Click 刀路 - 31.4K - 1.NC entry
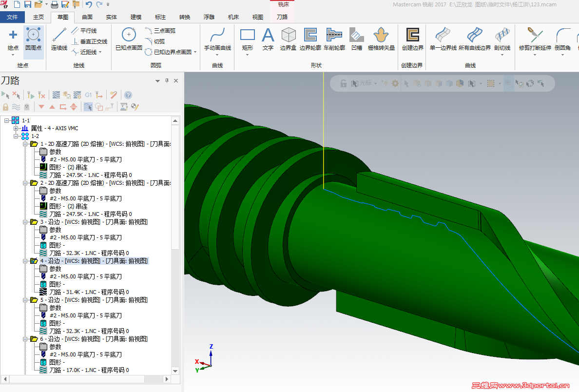 tap(89, 292)
